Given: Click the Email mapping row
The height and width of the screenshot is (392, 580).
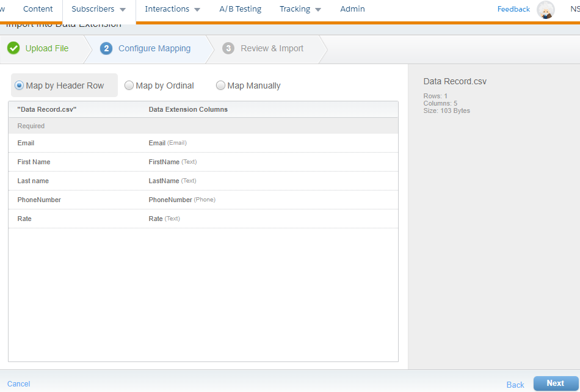Looking at the screenshot, I should (x=203, y=143).
